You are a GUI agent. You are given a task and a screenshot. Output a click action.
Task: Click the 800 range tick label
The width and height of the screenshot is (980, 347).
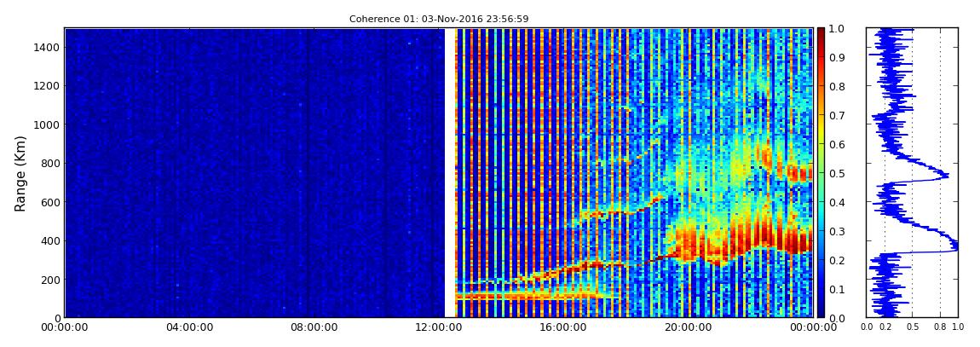click(49, 163)
